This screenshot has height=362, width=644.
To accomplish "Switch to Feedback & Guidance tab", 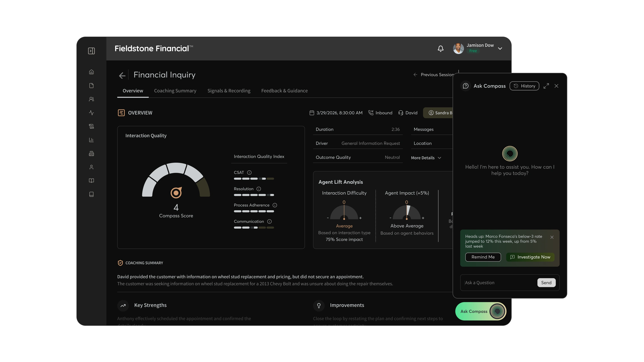I will coord(284,91).
